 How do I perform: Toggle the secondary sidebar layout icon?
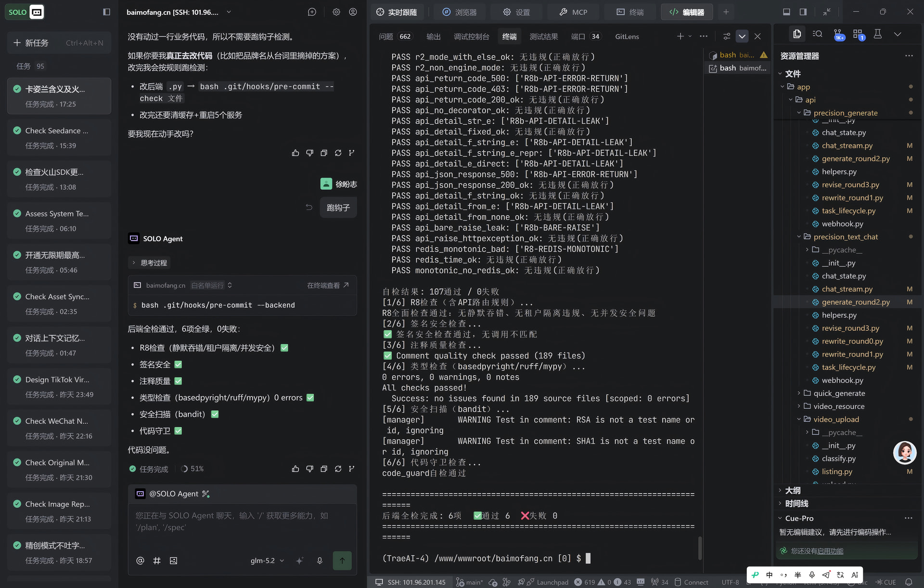coord(803,12)
